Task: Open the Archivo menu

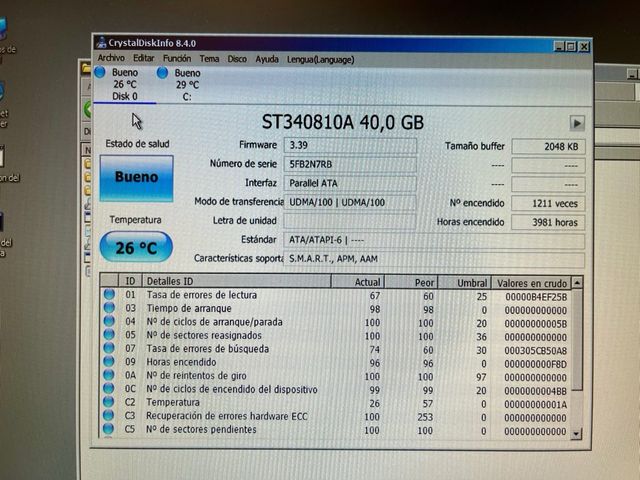Action: (111, 58)
